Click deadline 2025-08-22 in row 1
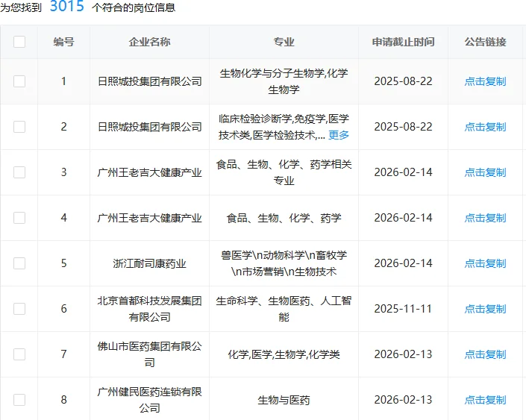 coord(403,81)
